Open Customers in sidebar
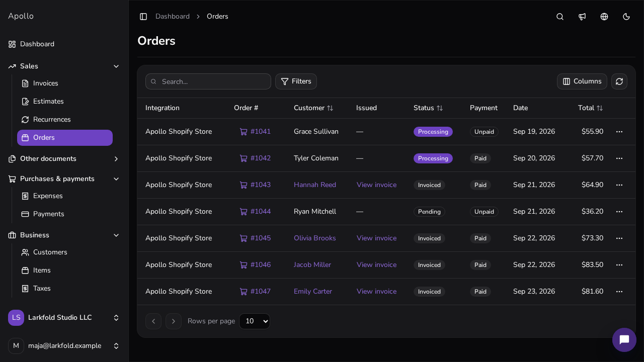Screen dimensions: 644x362 (65, 252)
